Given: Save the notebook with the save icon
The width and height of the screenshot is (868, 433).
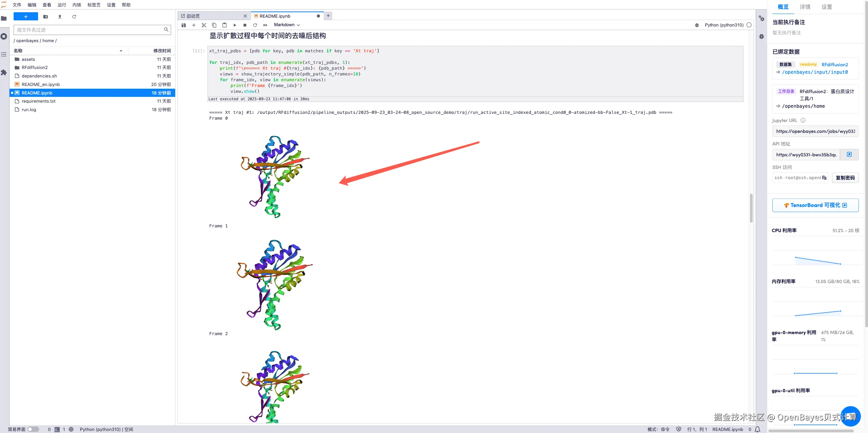Looking at the screenshot, I should 184,25.
